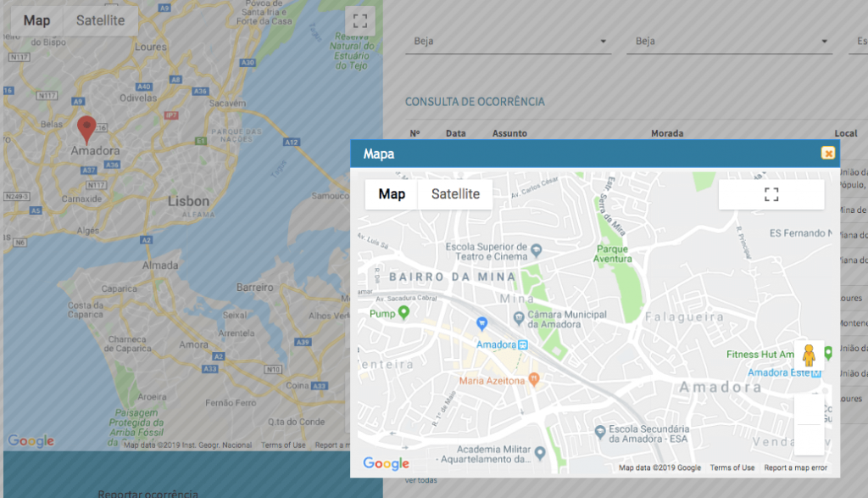Click Report a map error link
The width and height of the screenshot is (868, 498).
[x=795, y=467]
